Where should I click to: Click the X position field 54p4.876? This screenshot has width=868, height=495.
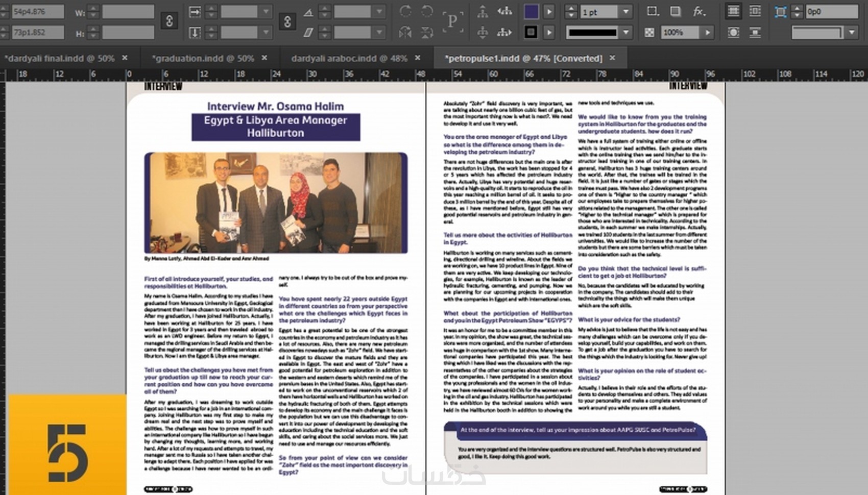[x=38, y=11]
